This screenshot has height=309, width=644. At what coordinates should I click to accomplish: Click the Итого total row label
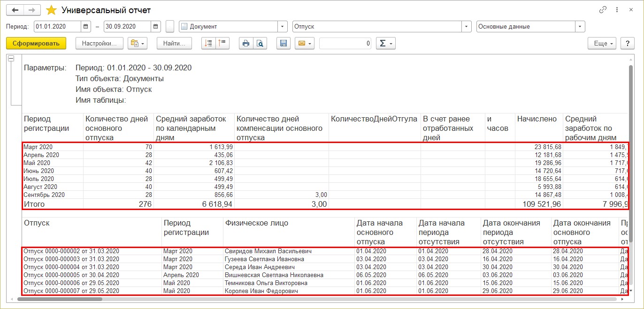coord(34,204)
